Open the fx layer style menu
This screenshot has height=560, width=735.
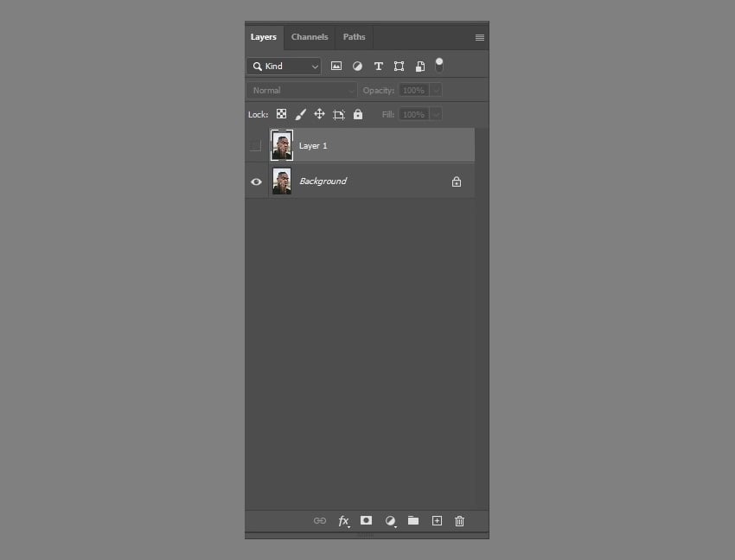click(x=343, y=521)
